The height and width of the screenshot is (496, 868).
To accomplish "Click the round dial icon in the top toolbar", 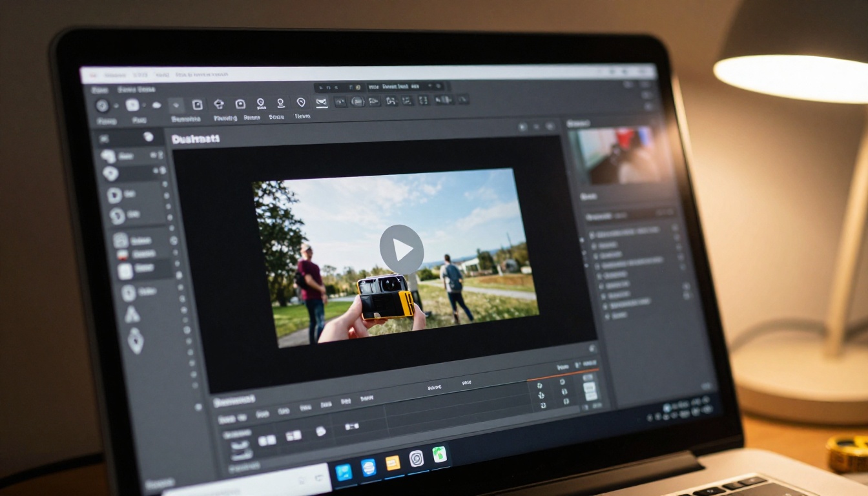I will click(102, 105).
